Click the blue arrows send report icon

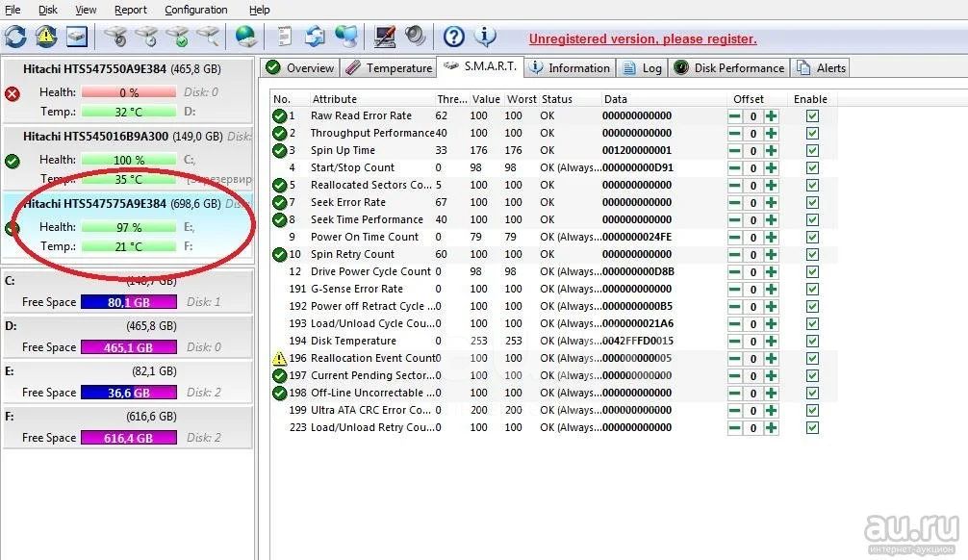(315, 37)
